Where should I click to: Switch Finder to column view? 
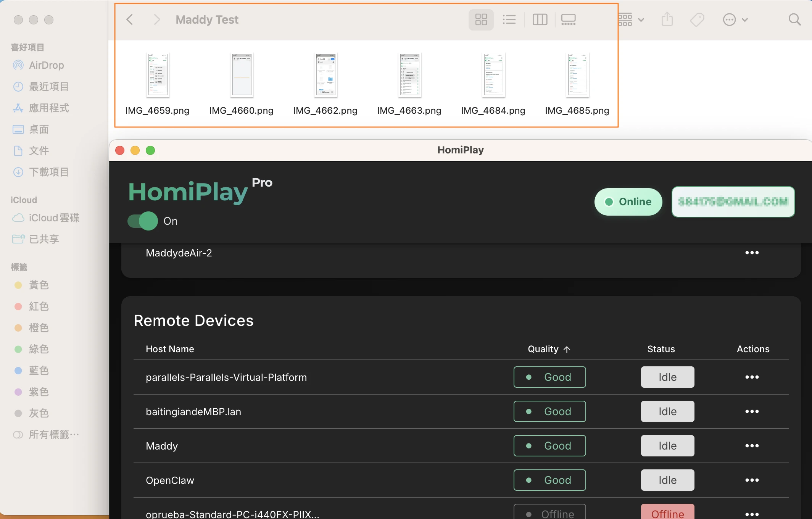(x=540, y=19)
